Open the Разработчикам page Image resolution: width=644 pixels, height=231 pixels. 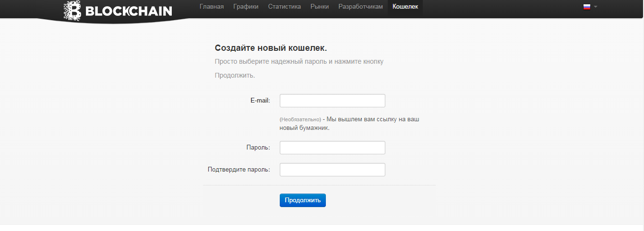(360, 7)
